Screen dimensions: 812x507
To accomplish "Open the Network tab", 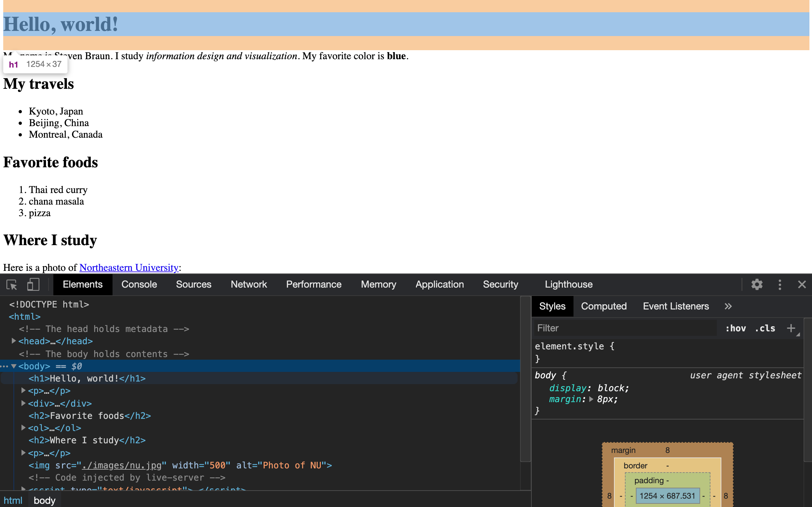I will click(249, 285).
